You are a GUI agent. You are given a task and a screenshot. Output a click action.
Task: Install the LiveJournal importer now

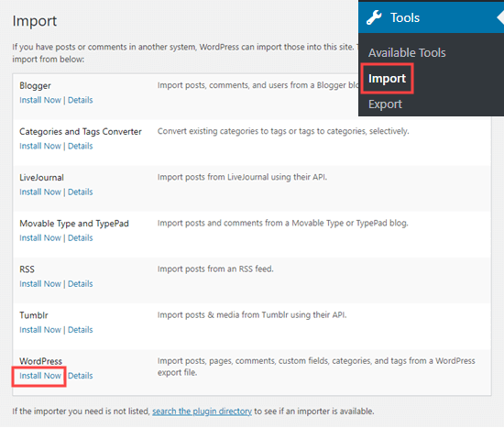pyautogui.click(x=40, y=192)
